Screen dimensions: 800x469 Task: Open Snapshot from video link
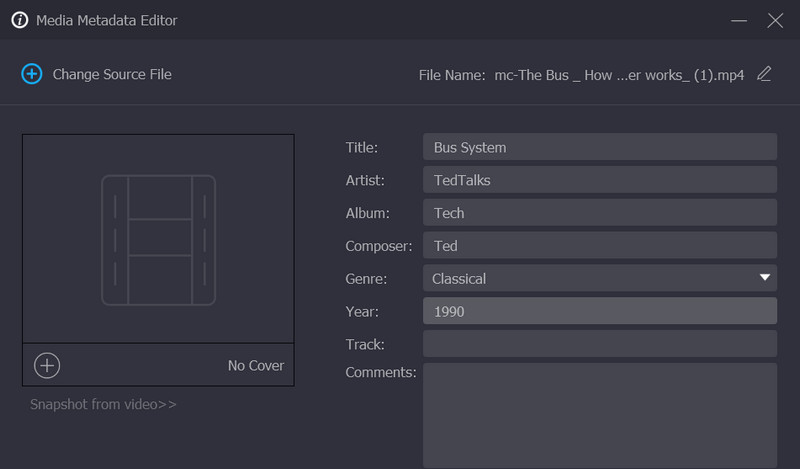(103, 404)
